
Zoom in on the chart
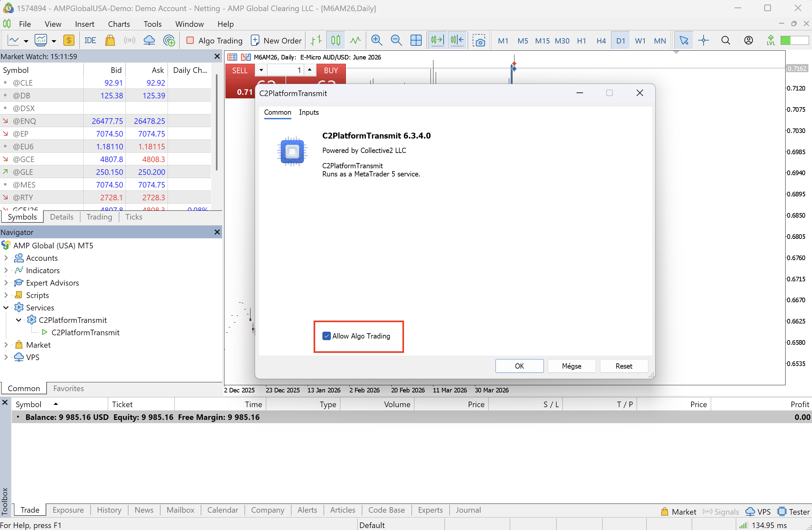(x=377, y=41)
